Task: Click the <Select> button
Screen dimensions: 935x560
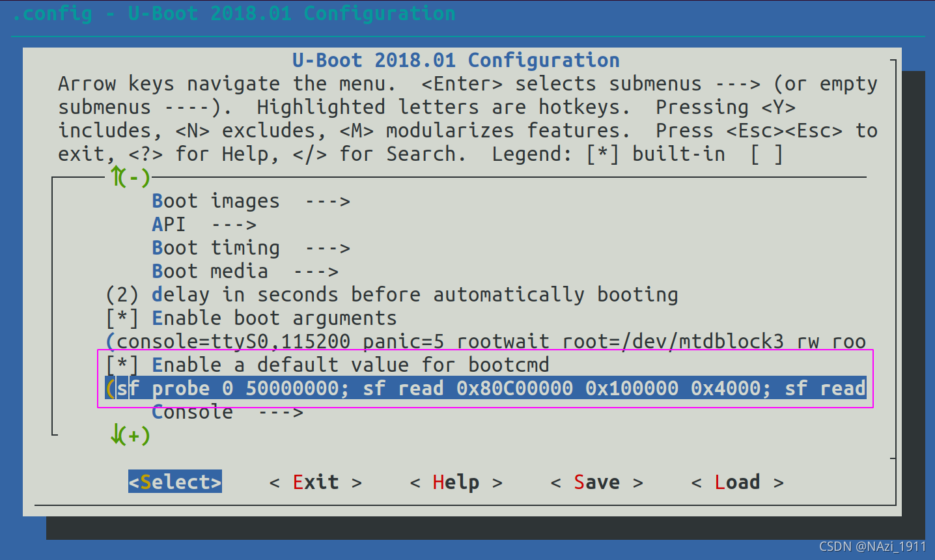Action: coord(175,482)
